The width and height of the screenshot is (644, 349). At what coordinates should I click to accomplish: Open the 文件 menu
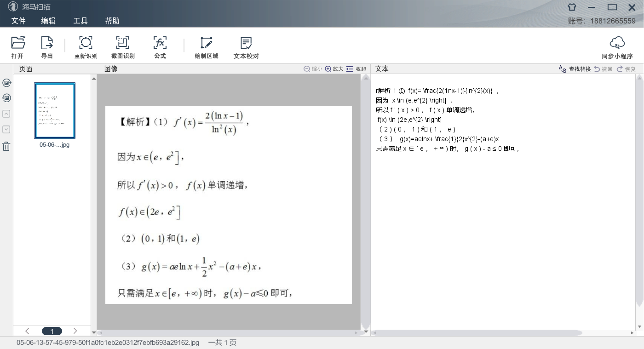(x=18, y=21)
